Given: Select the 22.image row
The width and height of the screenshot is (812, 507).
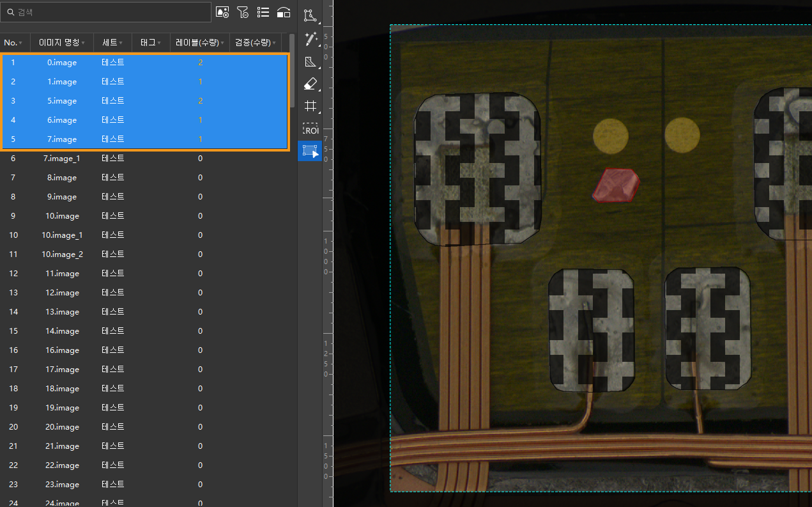Looking at the screenshot, I should pyautogui.click(x=145, y=465).
